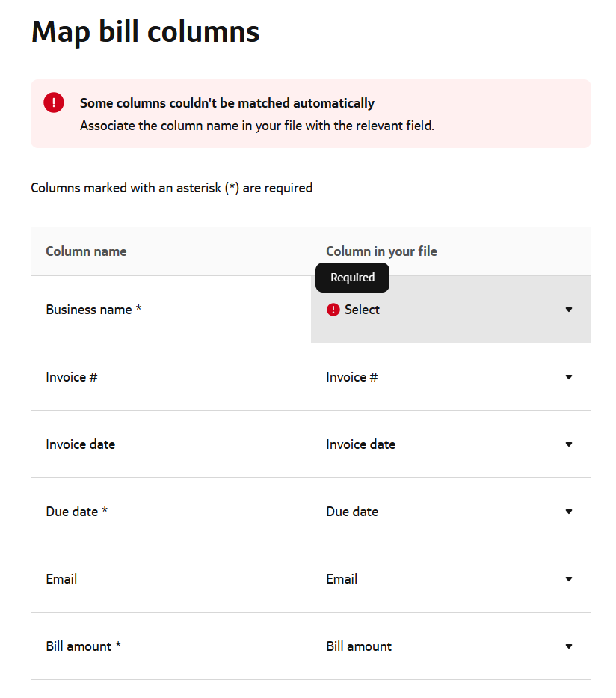616x698 pixels.
Task: Click the caret arrow in the Invoice # row
Action: [569, 377]
